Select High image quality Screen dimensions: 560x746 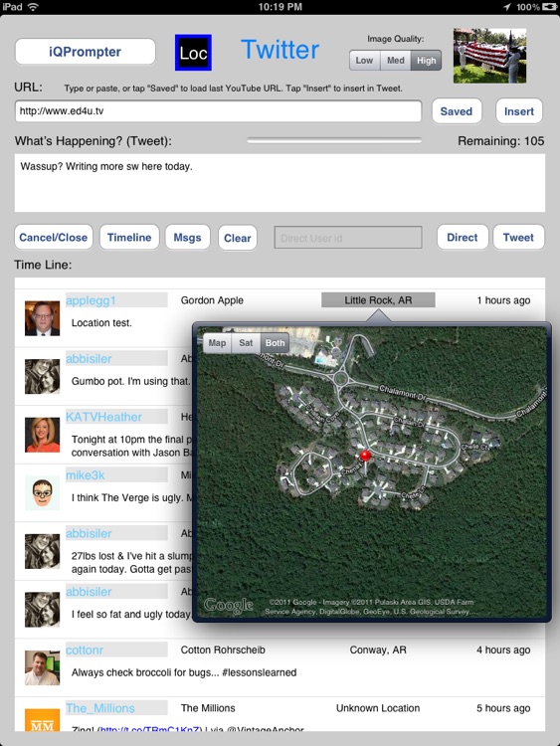point(427,61)
